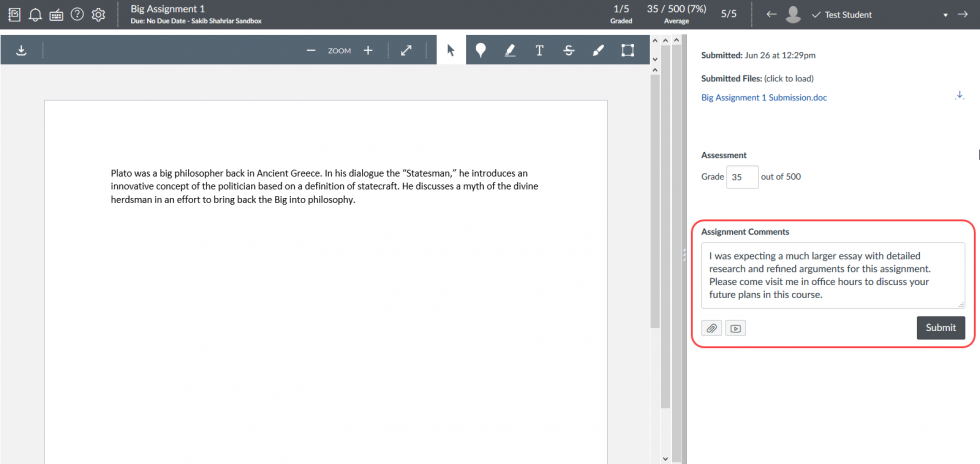This screenshot has height=464, width=980.
Task: Open SpeedGrader settings gear
Action: [98, 14]
